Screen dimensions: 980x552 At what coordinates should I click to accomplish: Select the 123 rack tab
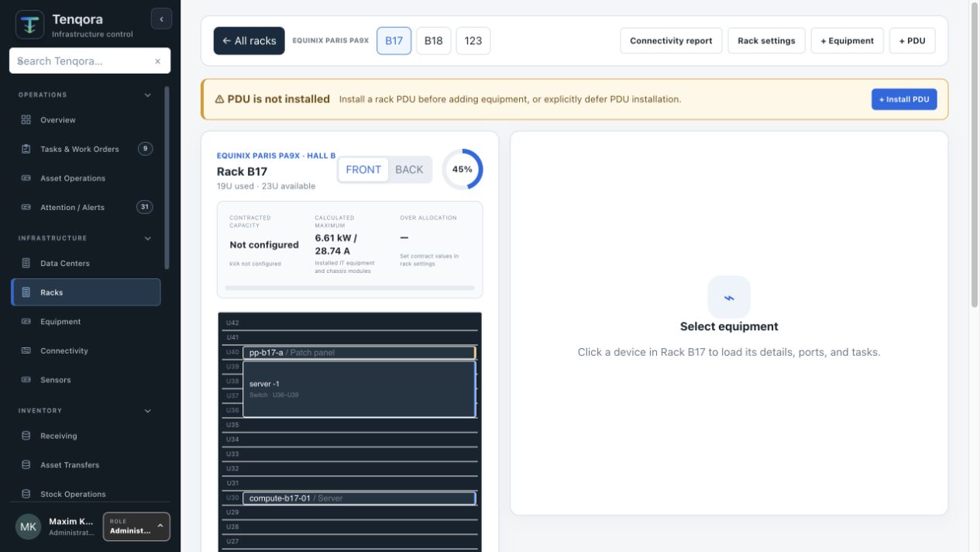[473, 41]
